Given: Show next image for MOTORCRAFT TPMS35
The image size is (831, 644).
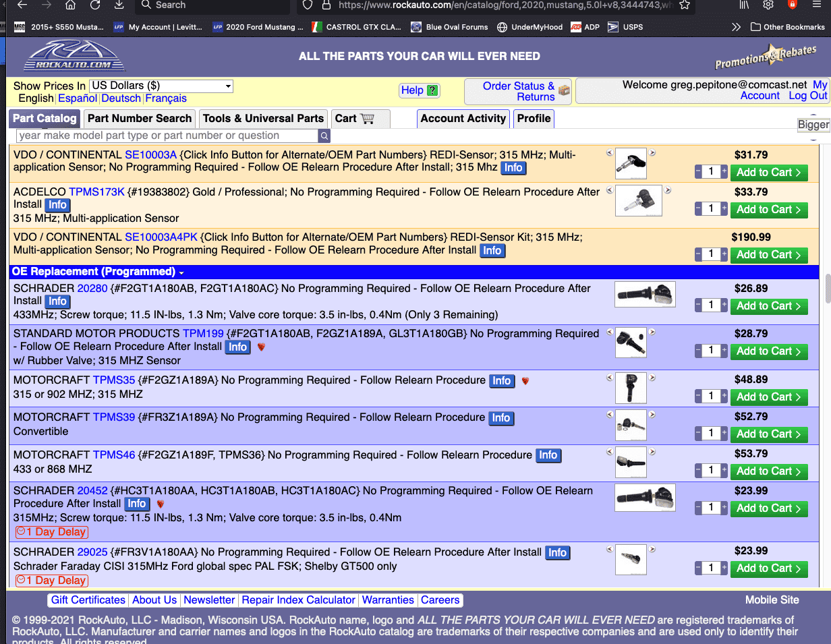Looking at the screenshot, I should [x=652, y=378].
